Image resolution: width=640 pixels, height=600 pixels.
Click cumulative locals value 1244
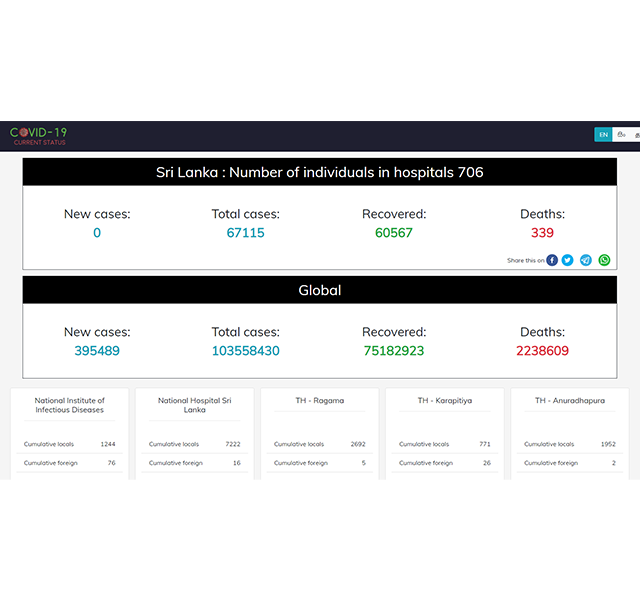pos(108,444)
